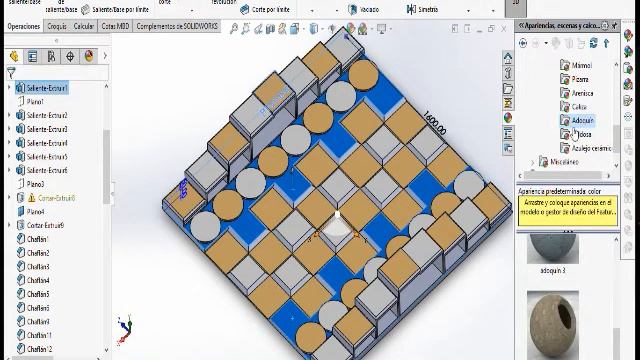Image resolution: width=640 pixels, height=360 pixels.
Task: Open Complementos de SOLIDWORKS tab
Action: [177, 26]
